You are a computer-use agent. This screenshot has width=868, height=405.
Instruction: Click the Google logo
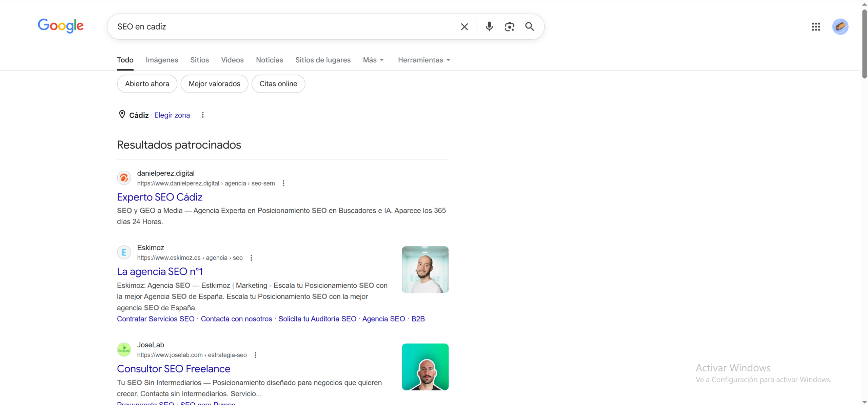point(61,26)
